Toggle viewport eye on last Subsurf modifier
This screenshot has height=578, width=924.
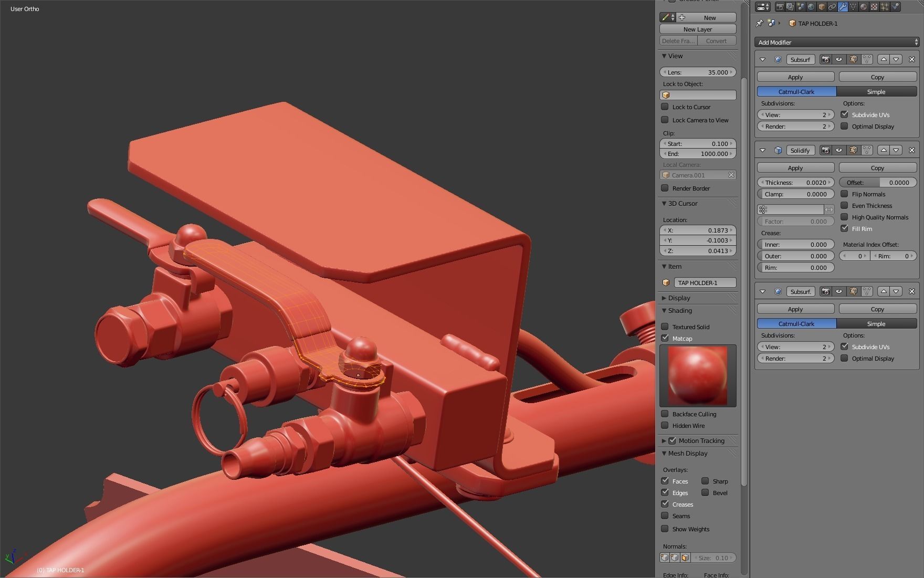tap(839, 291)
